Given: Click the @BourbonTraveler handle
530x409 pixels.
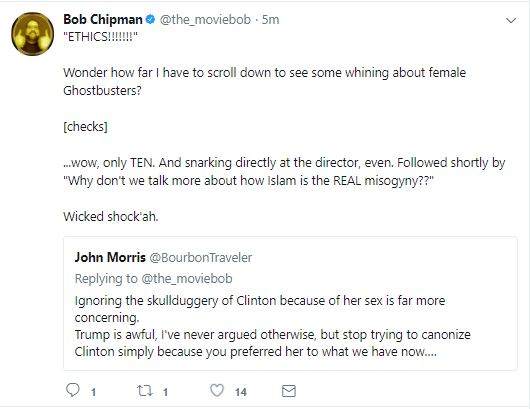Looking at the screenshot, I should (x=201, y=258).
